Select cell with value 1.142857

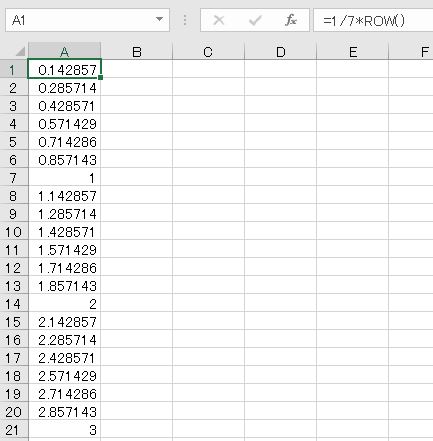pyautogui.click(x=65, y=195)
